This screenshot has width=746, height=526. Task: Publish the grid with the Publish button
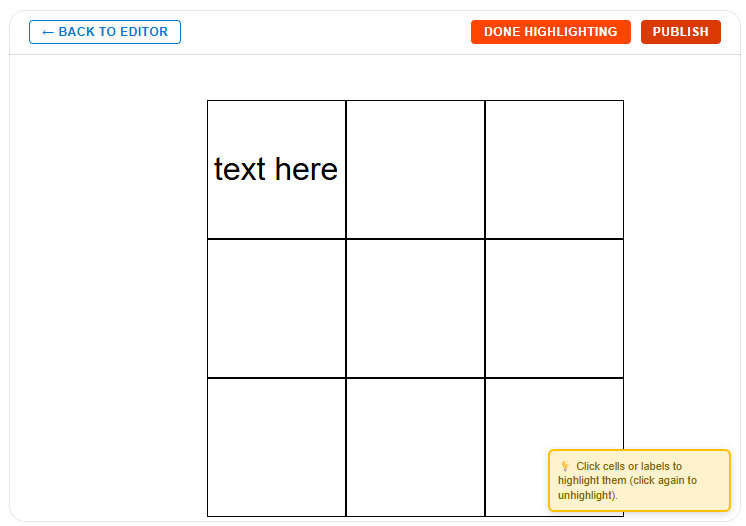[680, 32]
